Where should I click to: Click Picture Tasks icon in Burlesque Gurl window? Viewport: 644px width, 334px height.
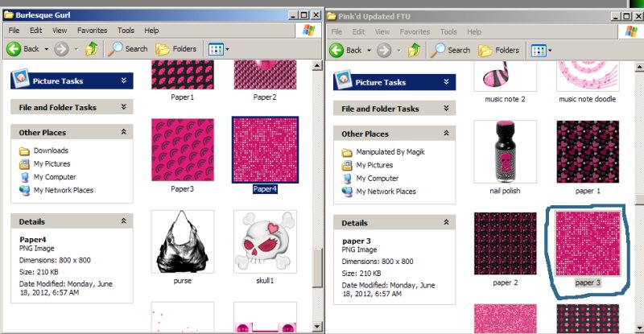point(21,78)
